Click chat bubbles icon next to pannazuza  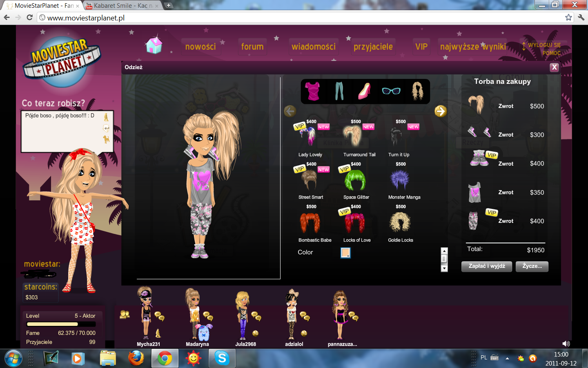coord(353,316)
